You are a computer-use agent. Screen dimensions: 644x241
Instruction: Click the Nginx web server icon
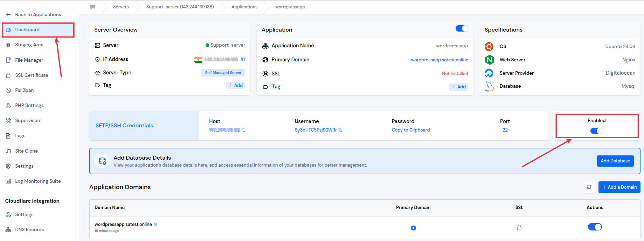(x=489, y=60)
